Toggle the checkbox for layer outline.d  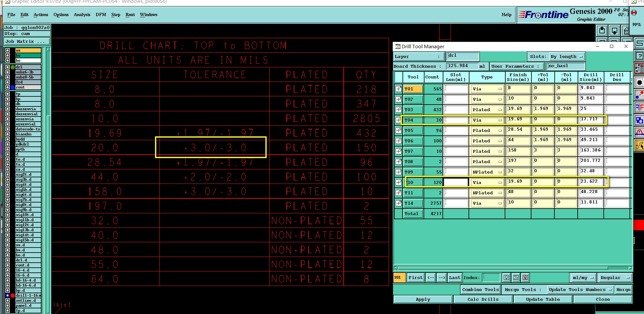8,300
